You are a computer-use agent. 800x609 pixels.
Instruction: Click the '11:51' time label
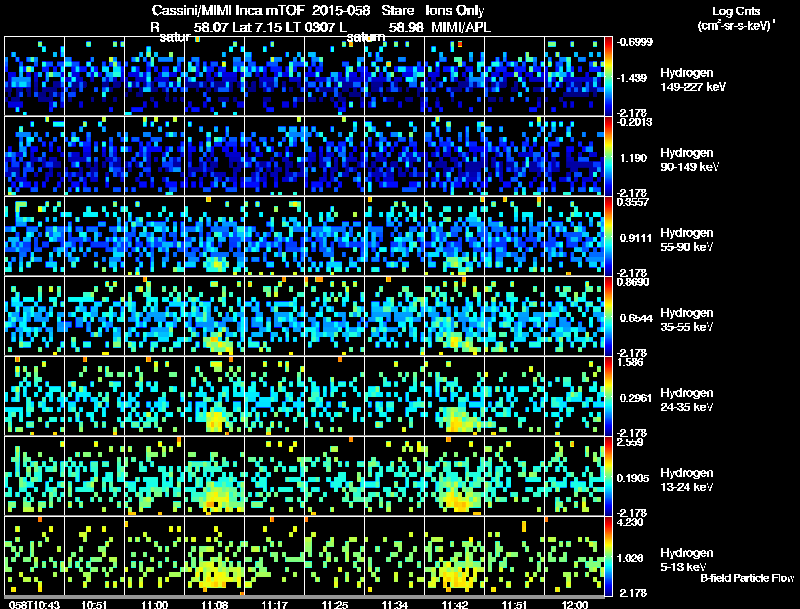click(x=514, y=605)
